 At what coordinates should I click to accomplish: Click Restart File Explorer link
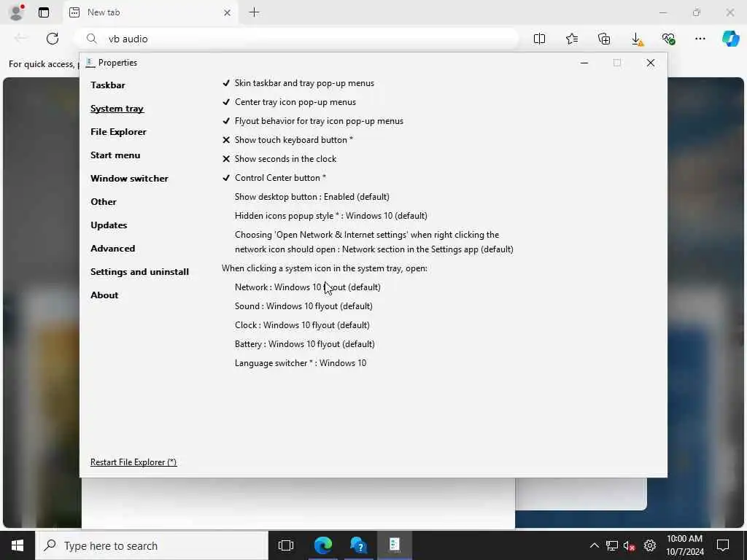(x=133, y=462)
